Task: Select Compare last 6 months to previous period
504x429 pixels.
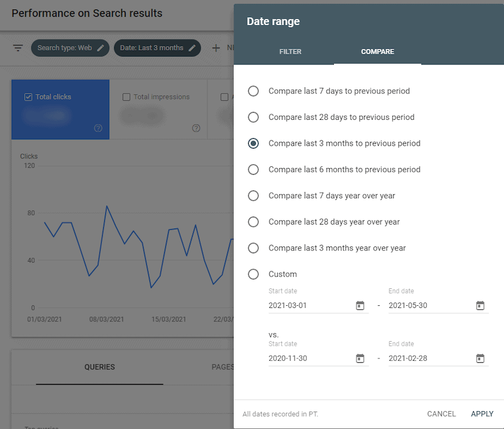Action: point(253,169)
